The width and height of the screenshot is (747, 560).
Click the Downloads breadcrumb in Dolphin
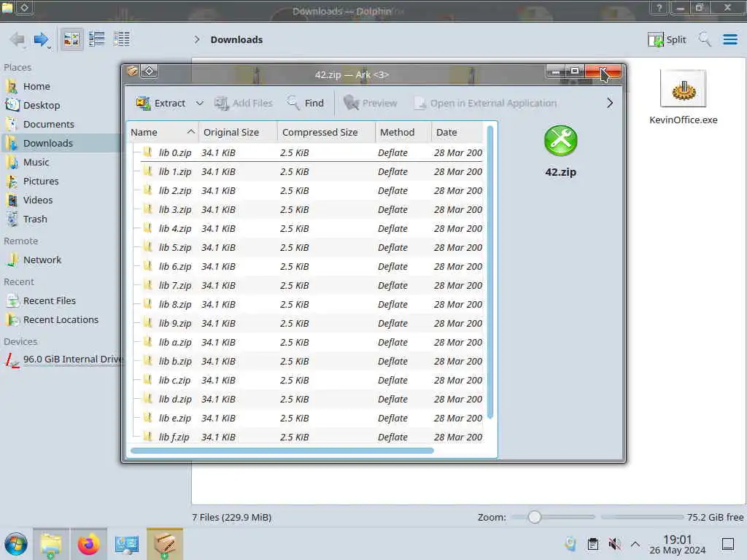237,39
